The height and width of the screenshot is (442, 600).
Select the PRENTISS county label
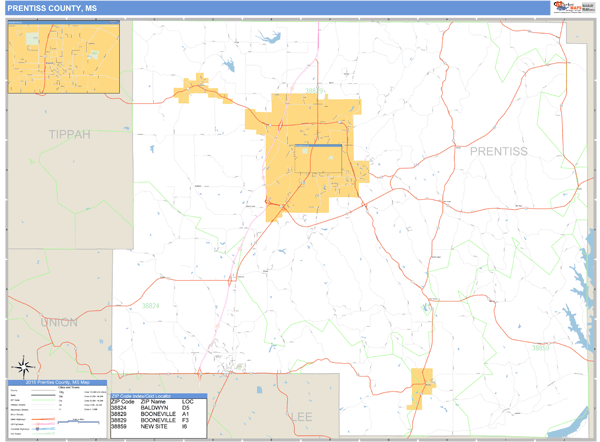[x=498, y=151]
